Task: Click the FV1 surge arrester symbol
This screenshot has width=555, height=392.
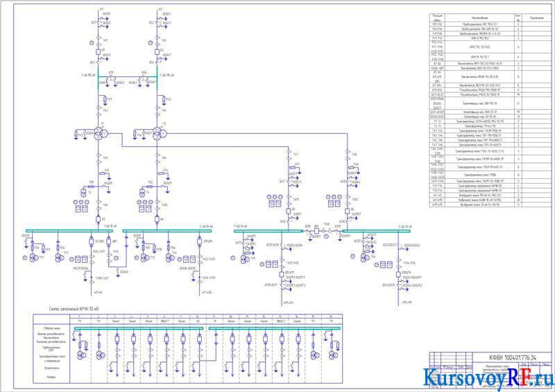Action: [104, 100]
